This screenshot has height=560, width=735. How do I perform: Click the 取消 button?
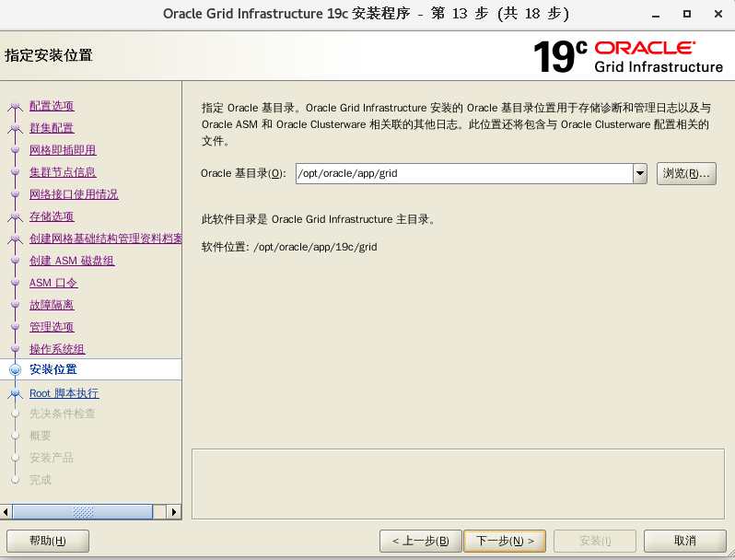click(685, 541)
